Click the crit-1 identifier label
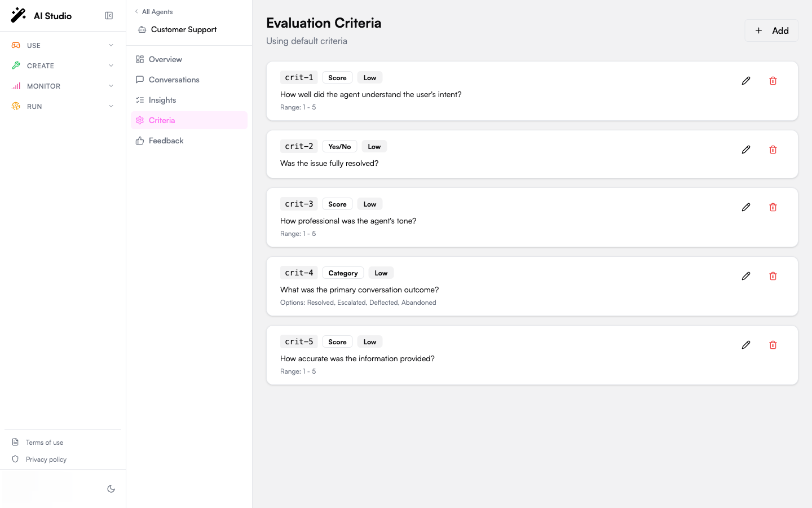 pos(299,77)
